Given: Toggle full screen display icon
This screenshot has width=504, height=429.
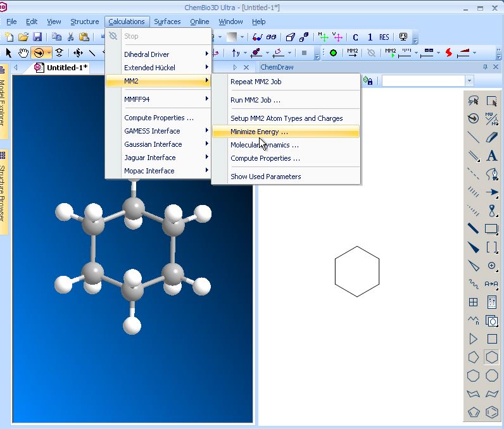Looking at the screenshot, I should point(403,37).
